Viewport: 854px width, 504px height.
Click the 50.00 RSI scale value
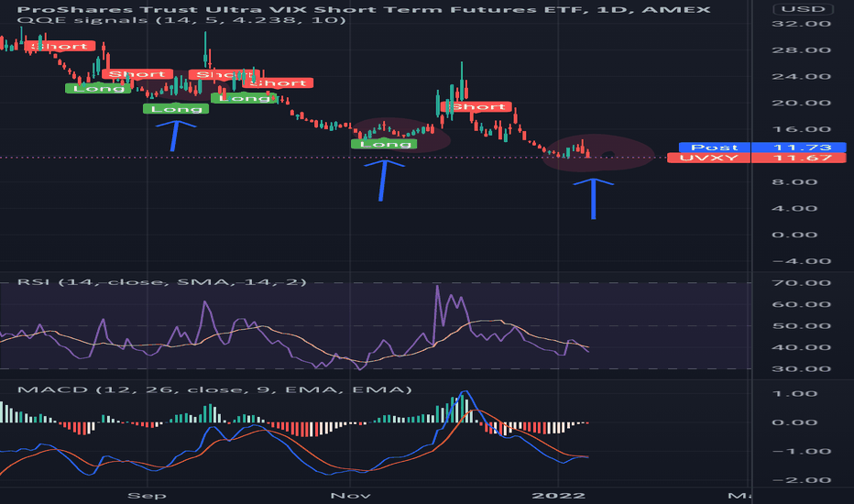[802, 326]
